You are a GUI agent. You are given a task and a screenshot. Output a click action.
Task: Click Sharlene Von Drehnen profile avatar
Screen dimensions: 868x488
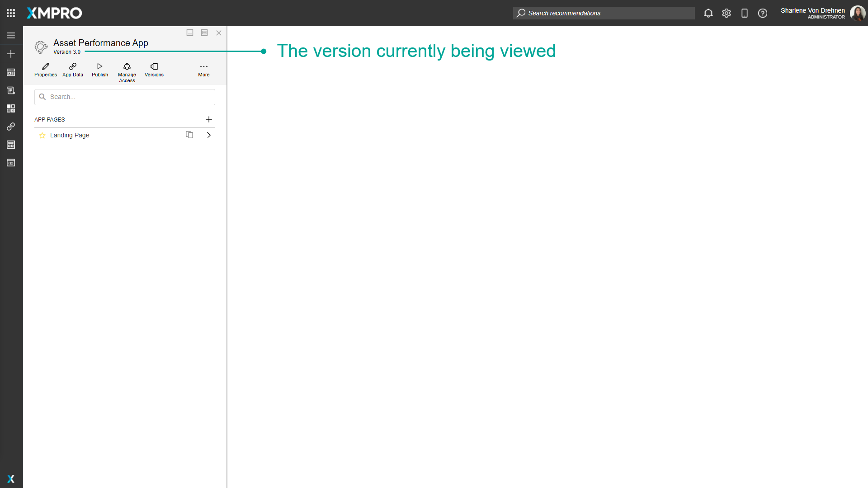[858, 13]
